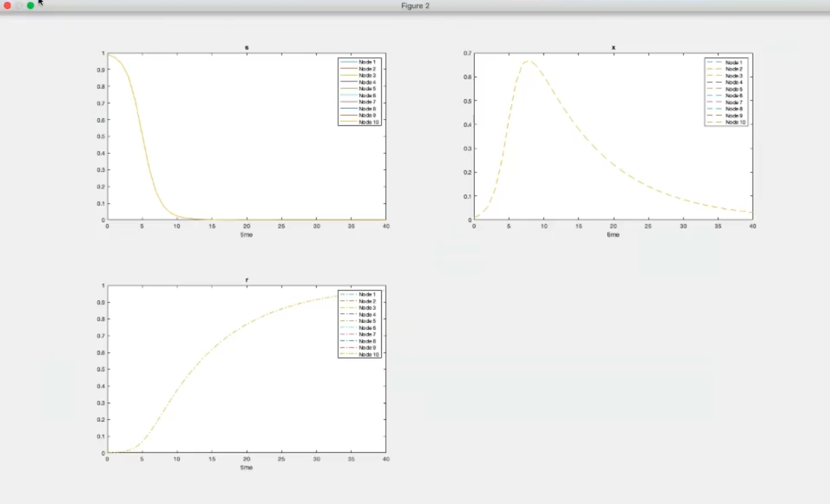Click the red close window button
This screenshot has width=830, height=504.
pos(8,5)
